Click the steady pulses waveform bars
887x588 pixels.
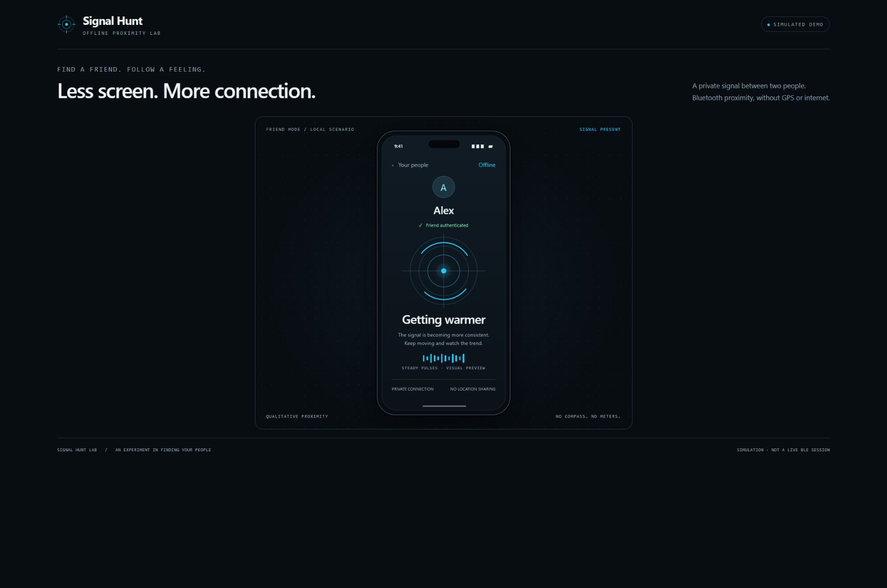click(x=444, y=358)
